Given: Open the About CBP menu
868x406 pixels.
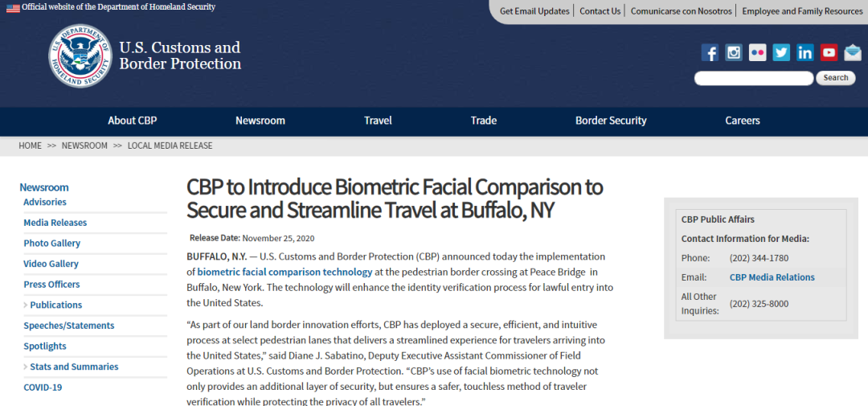Looking at the screenshot, I should [x=133, y=121].
